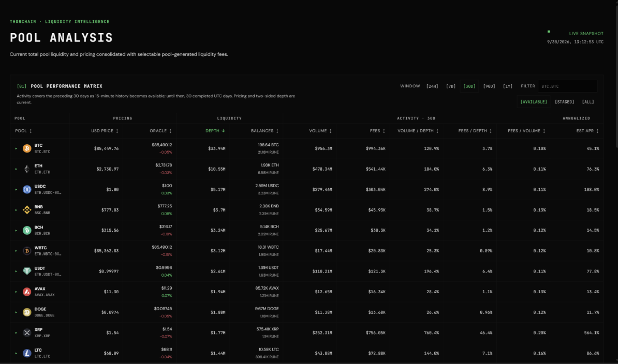This screenshot has width=618, height=364.
Task: Sort by Fees / Depth header
Action: pyautogui.click(x=475, y=131)
